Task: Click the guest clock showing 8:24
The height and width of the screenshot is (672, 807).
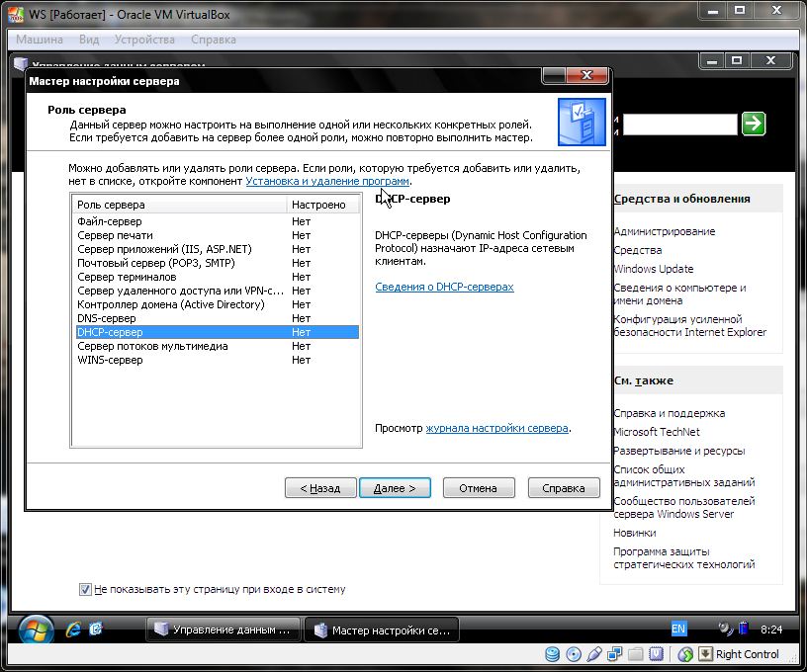Action: tap(771, 630)
